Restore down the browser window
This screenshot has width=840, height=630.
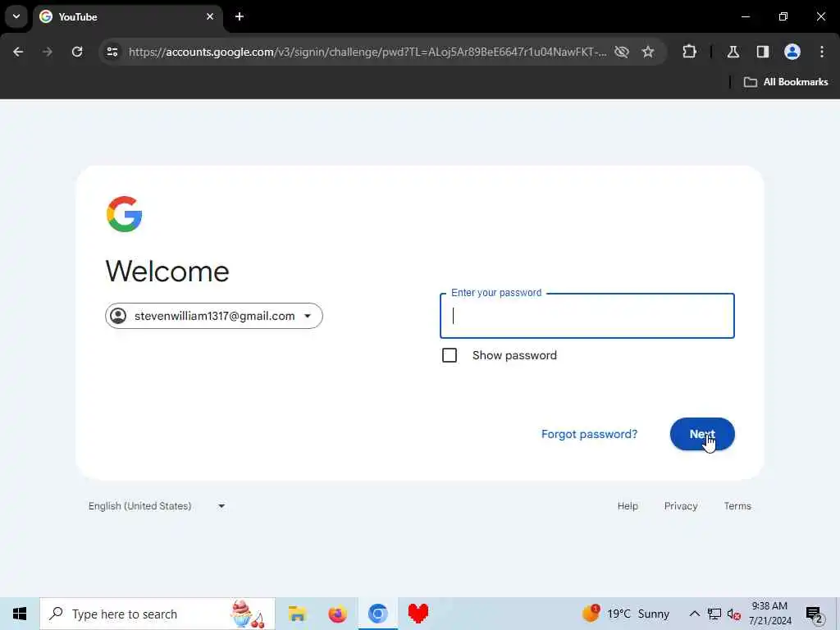783,16
